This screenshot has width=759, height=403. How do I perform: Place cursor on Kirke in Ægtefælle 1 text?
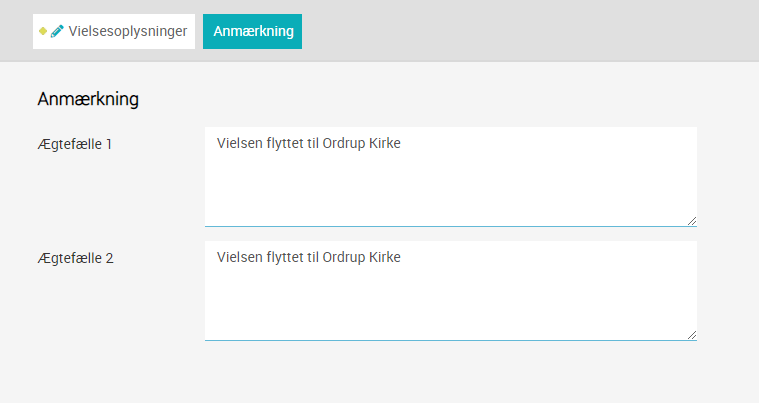coord(385,143)
